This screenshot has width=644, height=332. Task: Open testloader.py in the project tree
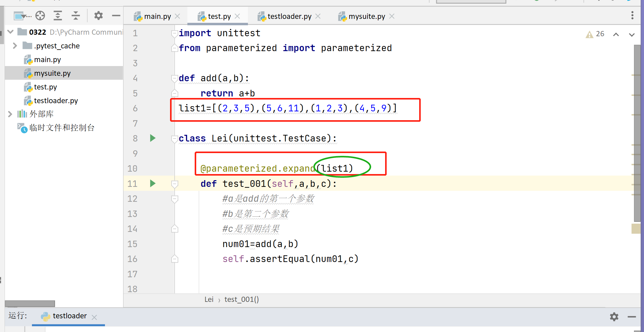(x=56, y=101)
